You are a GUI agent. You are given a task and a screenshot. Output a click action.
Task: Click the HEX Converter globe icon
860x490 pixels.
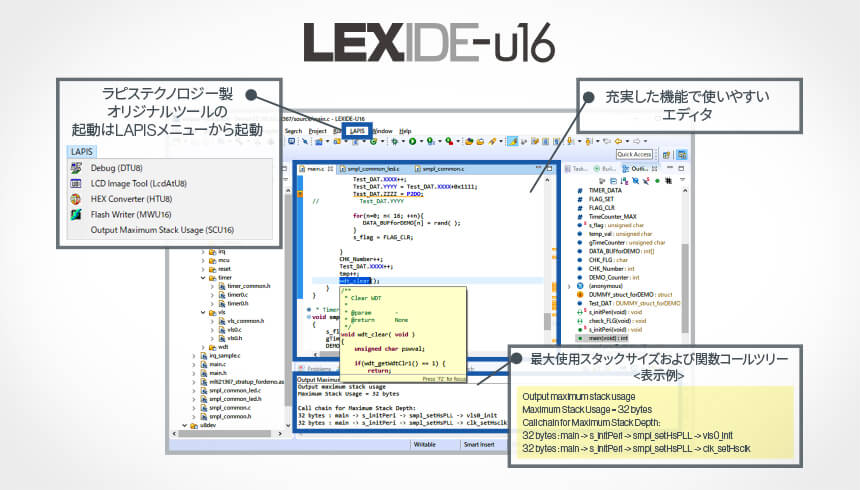(x=76, y=199)
